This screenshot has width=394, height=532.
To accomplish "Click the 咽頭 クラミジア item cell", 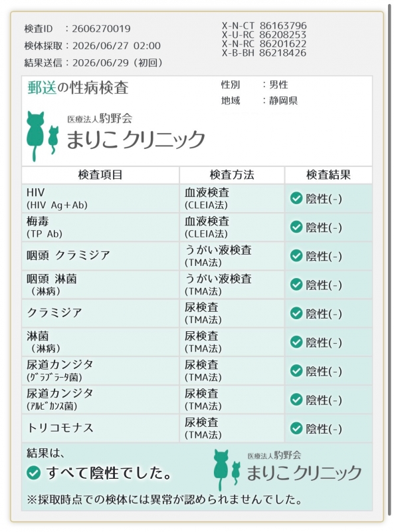I will click(100, 256).
